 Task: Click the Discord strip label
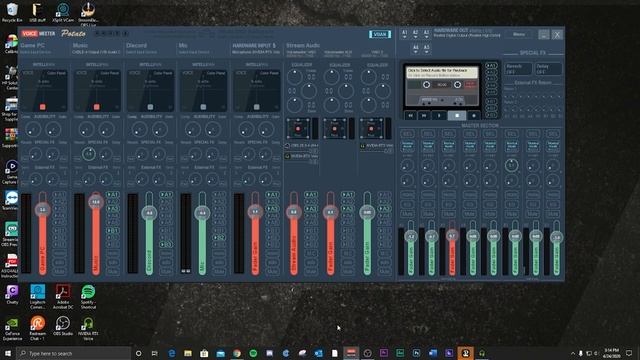(x=136, y=45)
